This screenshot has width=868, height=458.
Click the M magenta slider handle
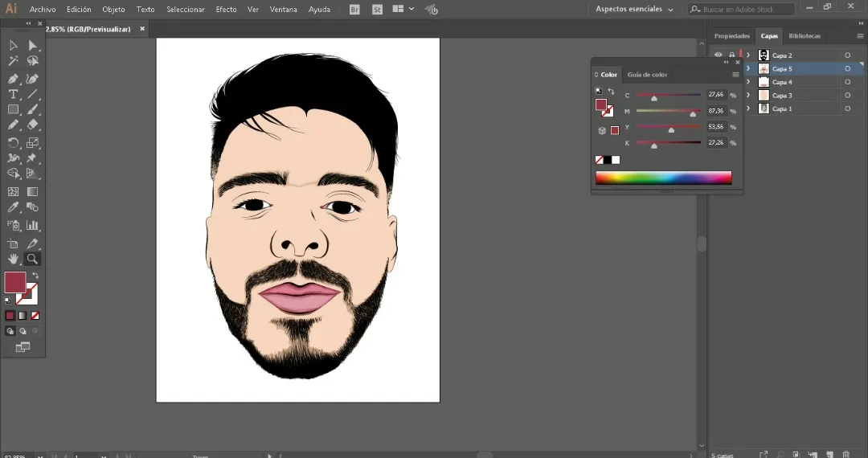(x=693, y=114)
